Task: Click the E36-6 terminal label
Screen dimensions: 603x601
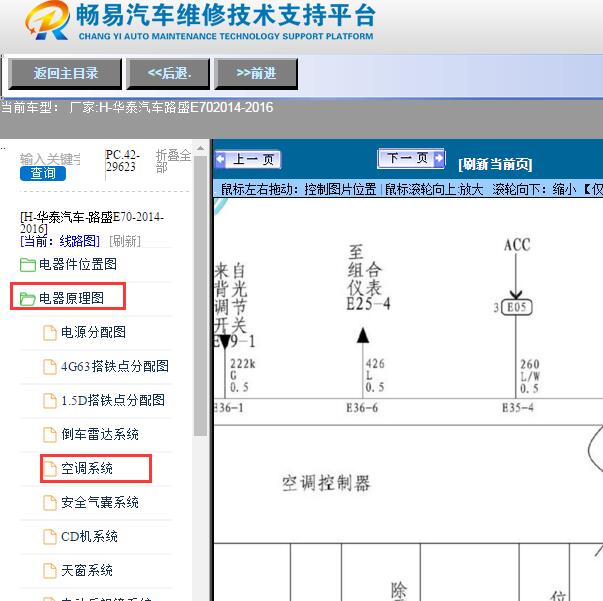Action: click(362, 408)
